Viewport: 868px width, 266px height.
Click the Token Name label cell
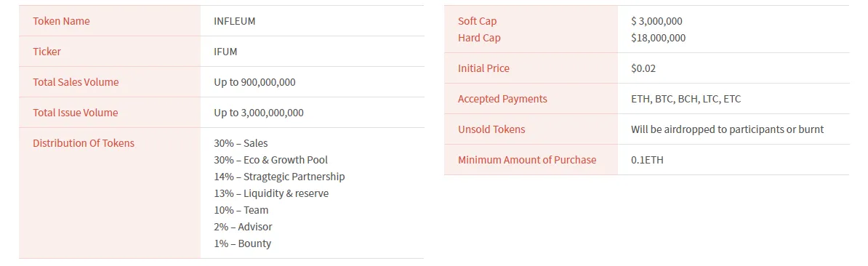click(x=110, y=21)
